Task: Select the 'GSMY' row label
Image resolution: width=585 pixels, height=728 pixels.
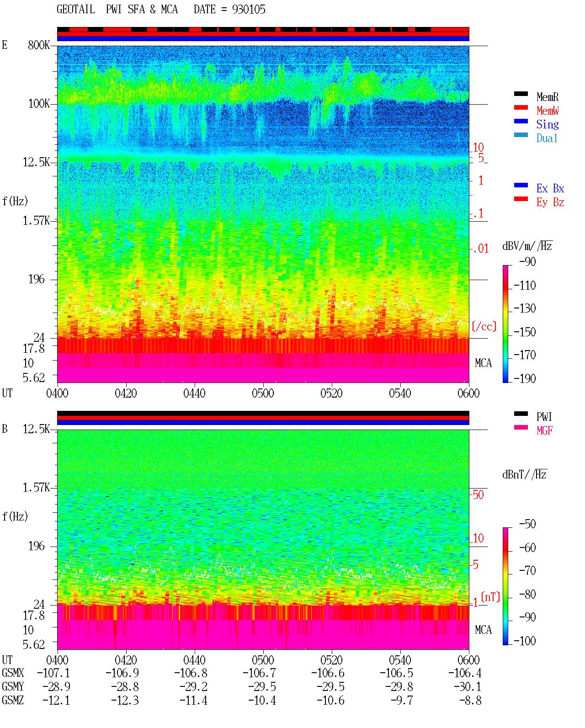Action: point(13,687)
